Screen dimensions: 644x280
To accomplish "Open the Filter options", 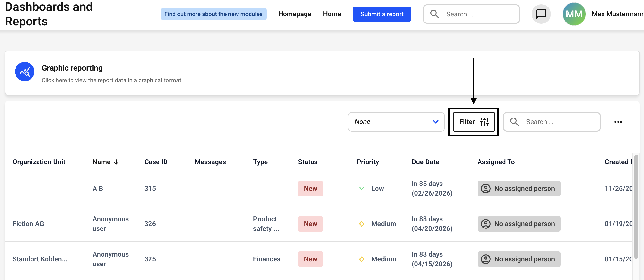I will pos(473,122).
